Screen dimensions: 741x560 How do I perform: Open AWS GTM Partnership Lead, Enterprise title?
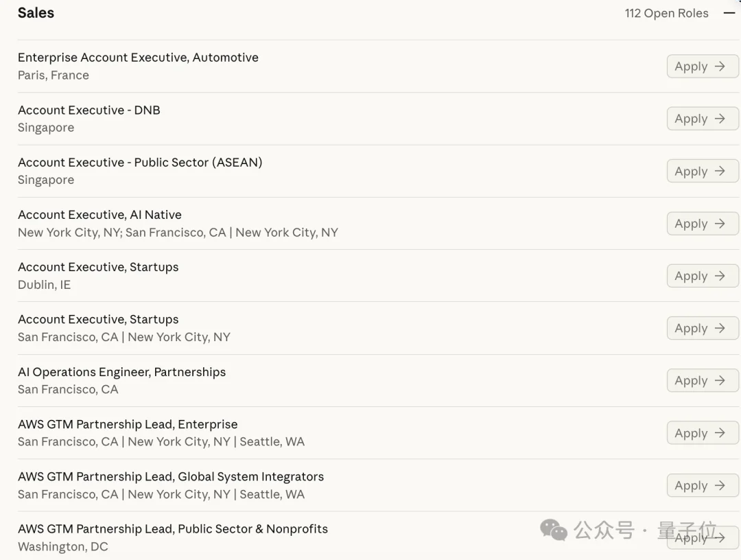[128, 424]
